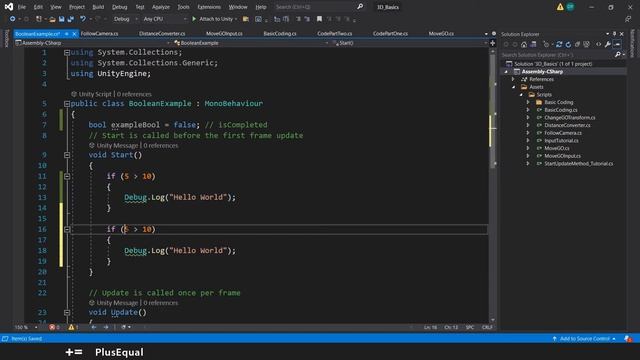Click the Pending Changes Filter icon
This screenshot has height=360, width=640.
547,44
